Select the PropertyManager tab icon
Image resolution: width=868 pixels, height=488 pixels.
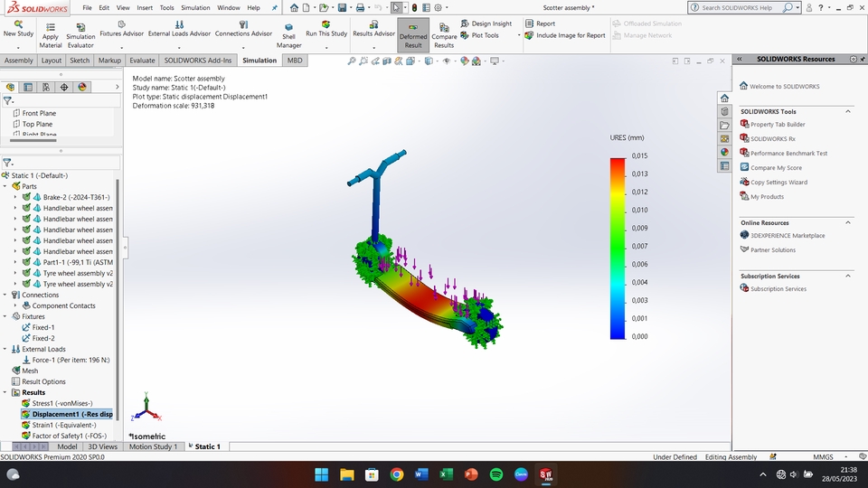[x=28, y=87]
